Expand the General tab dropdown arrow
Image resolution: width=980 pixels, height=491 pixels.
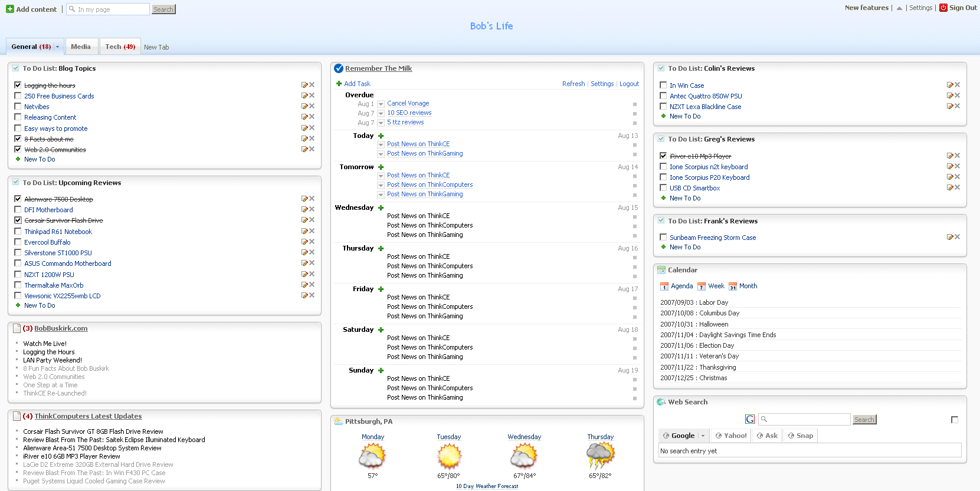57,47
